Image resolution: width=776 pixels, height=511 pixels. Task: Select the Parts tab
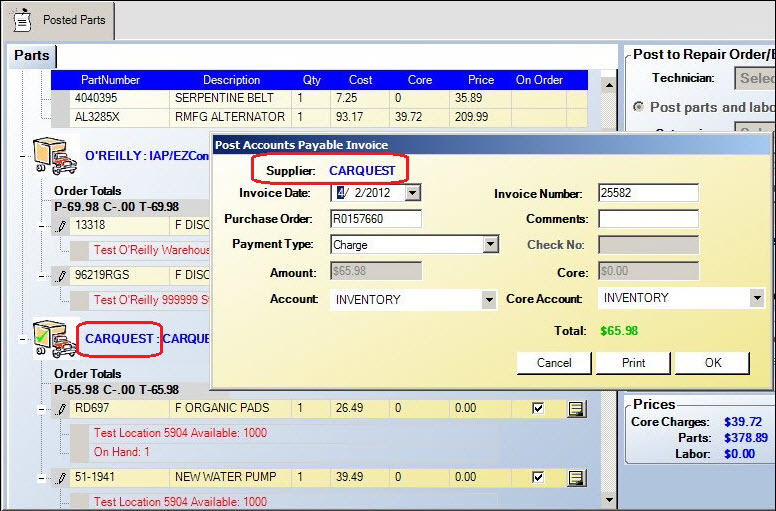pos(31,56)
